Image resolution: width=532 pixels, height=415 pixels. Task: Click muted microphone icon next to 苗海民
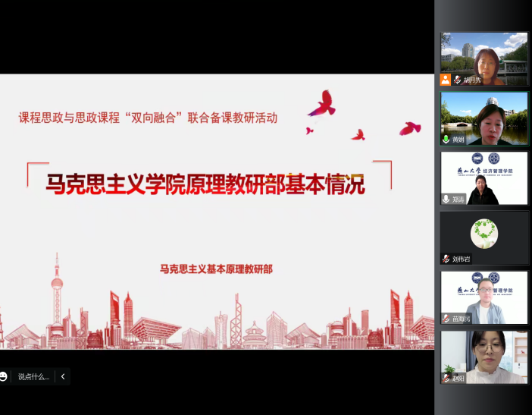point(446,319)
